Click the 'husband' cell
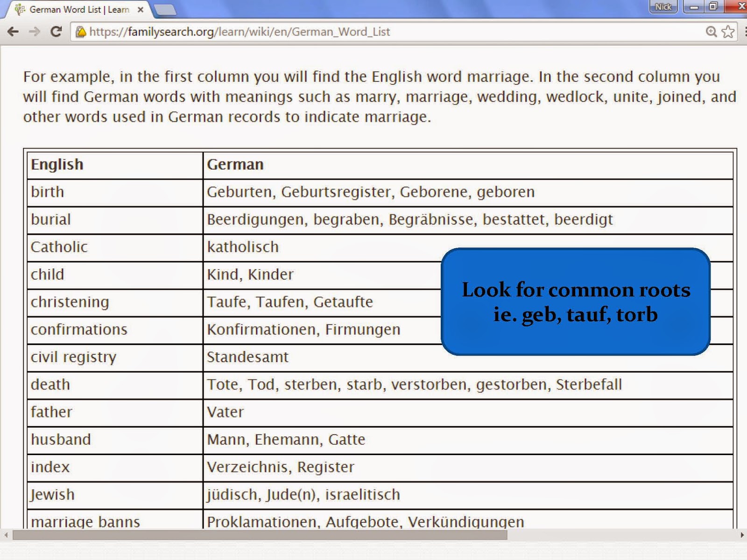Viewport: 747px width, 560px height. click(115, 441)
